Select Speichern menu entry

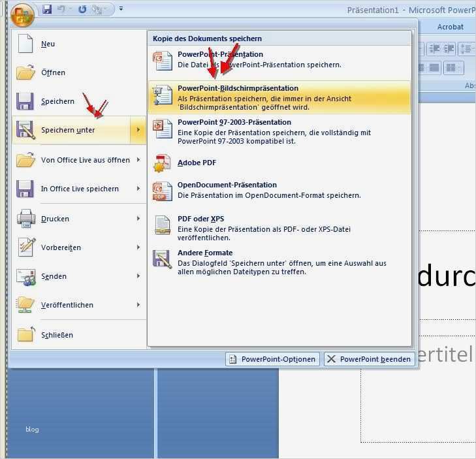pos(79,101)
